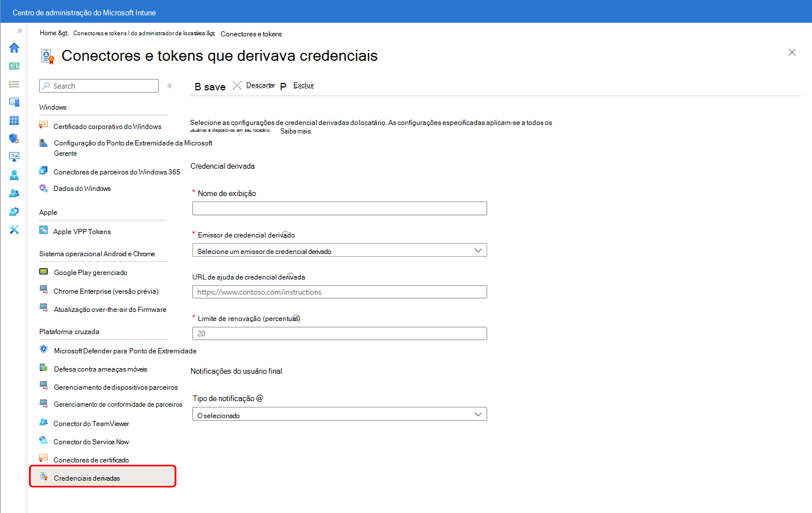Click Descartar in the toolbar
Image resolution: width=812 pixels, height=513 pixels.
point(254,85)
